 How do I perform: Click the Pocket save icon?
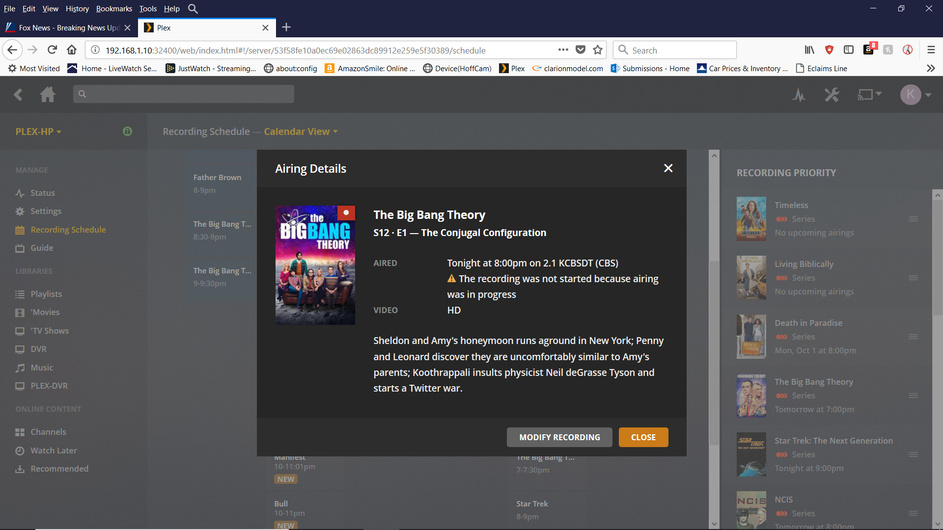click(x=580, y=50)
